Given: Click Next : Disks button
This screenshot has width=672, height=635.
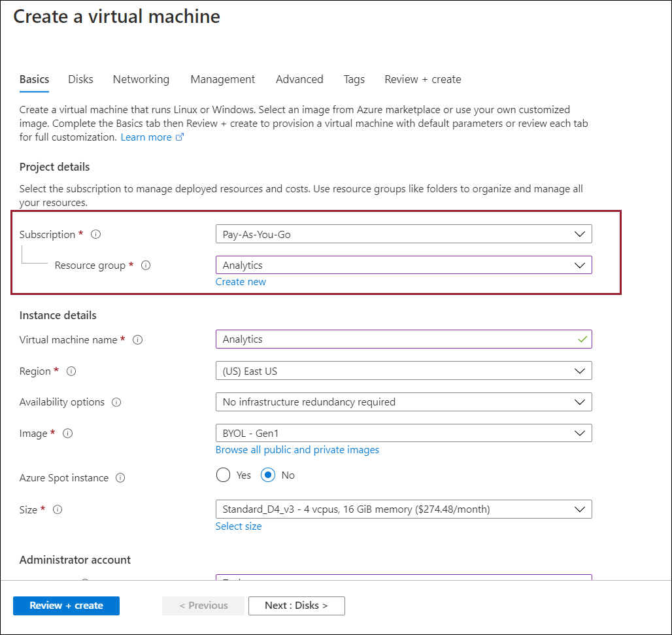Looking at the screenshot, I should (x=296, y=606).
